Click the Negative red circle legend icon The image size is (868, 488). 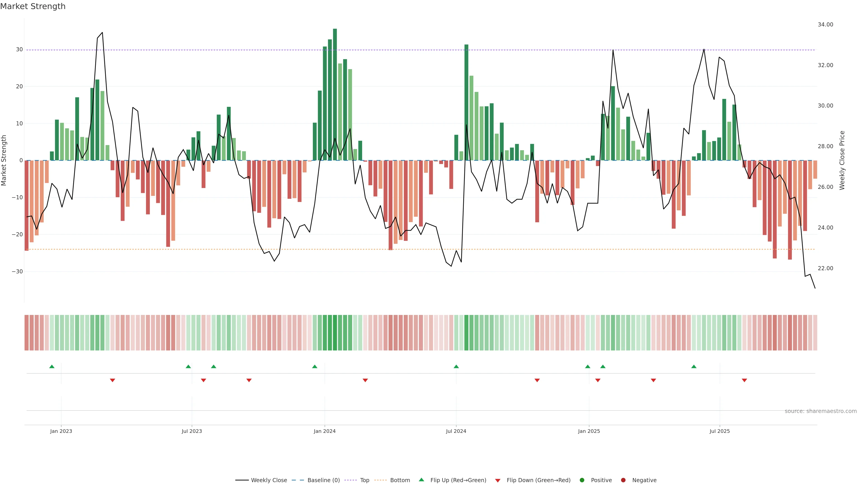coord(623,480)
